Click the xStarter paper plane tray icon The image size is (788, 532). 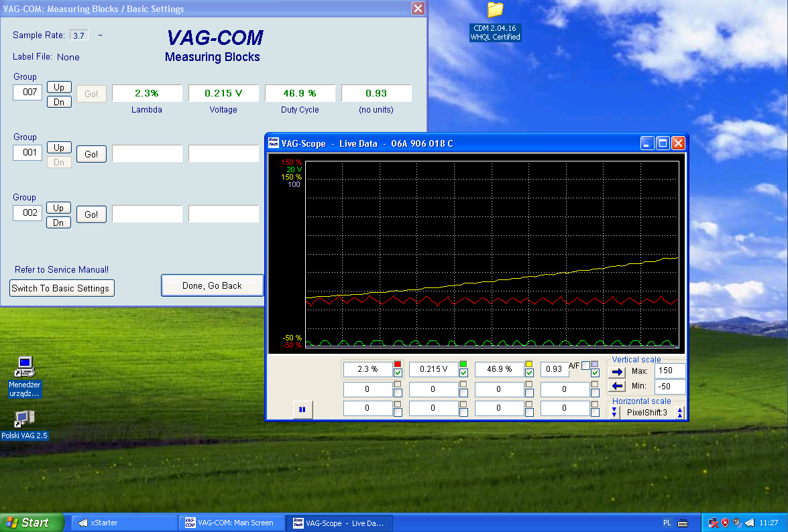[x=749, y=523]
